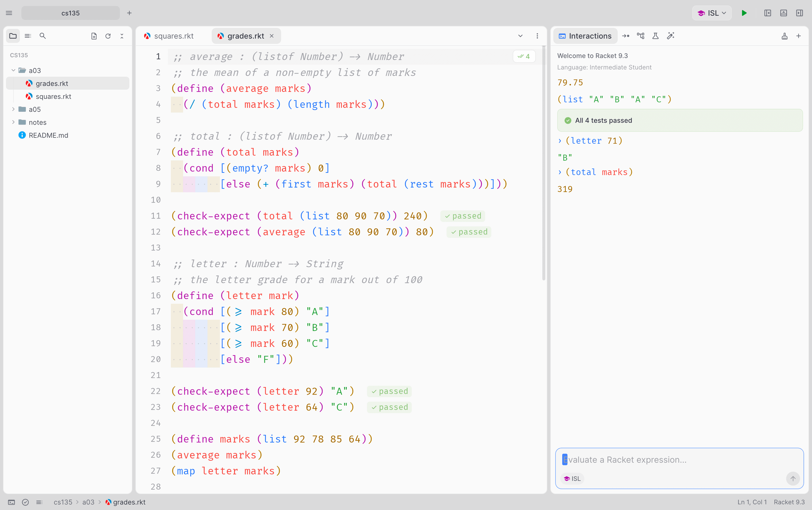Click the 4 tests passed badge on line 1
The image size is (812, 510).
tap(524, 57)
